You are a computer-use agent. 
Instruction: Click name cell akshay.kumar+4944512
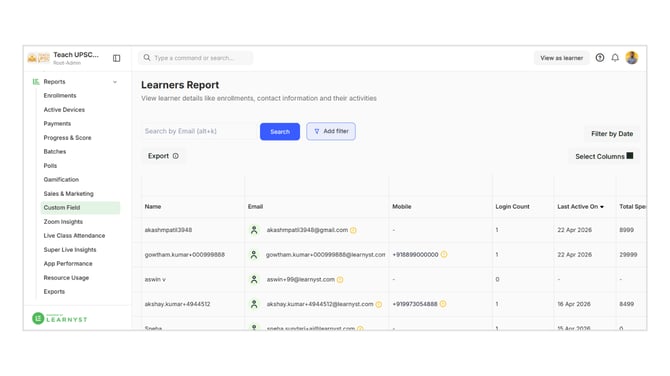click(177, 304)
